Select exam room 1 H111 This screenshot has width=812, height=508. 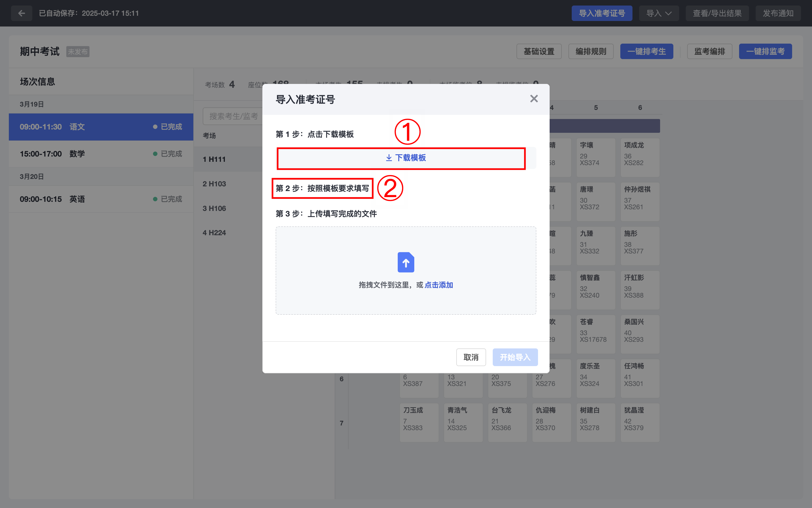228,159
